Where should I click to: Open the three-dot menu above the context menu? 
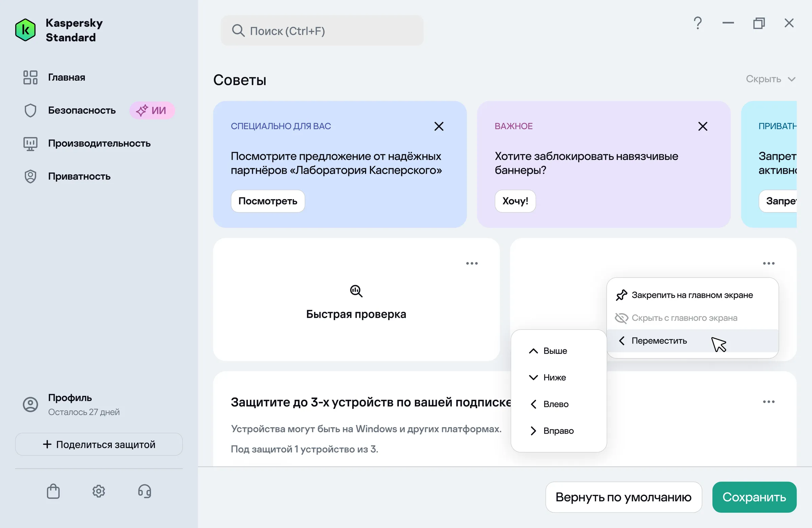tap(769, 263)
